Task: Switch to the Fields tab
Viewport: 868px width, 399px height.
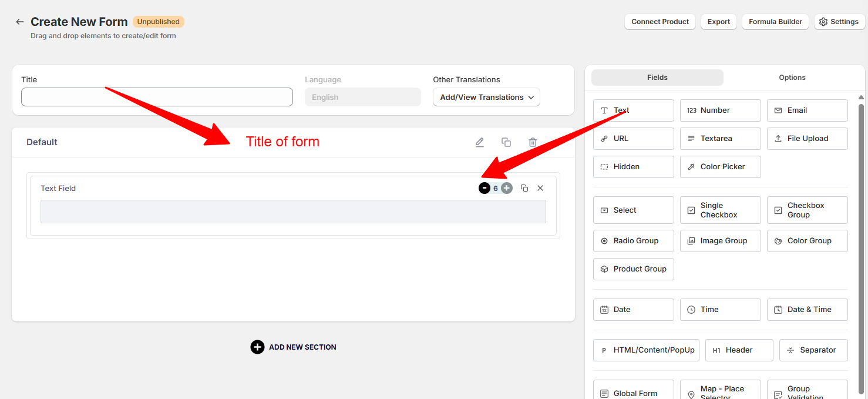Action: click(657, 78)
